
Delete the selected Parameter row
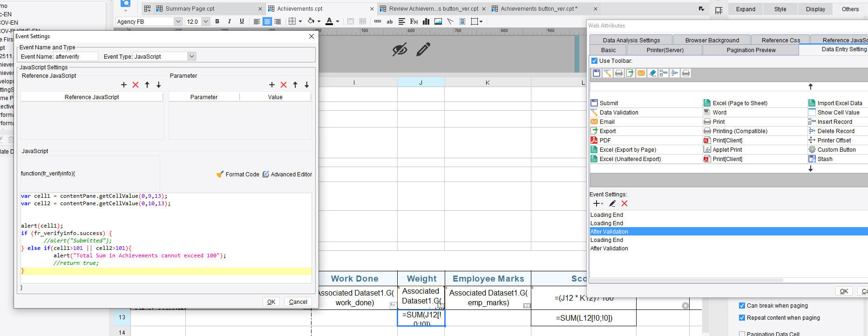coord(284,85)
